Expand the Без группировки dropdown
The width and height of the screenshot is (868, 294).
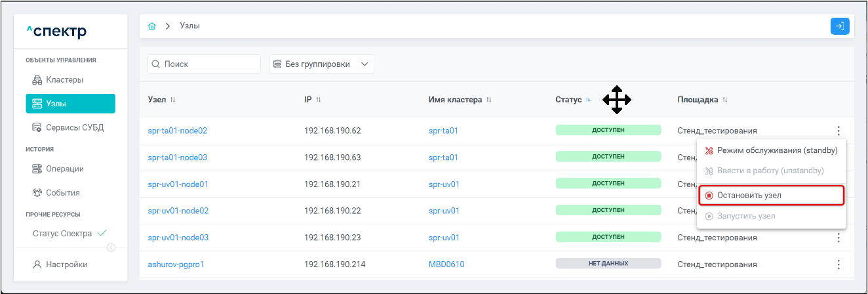(321, 64)
